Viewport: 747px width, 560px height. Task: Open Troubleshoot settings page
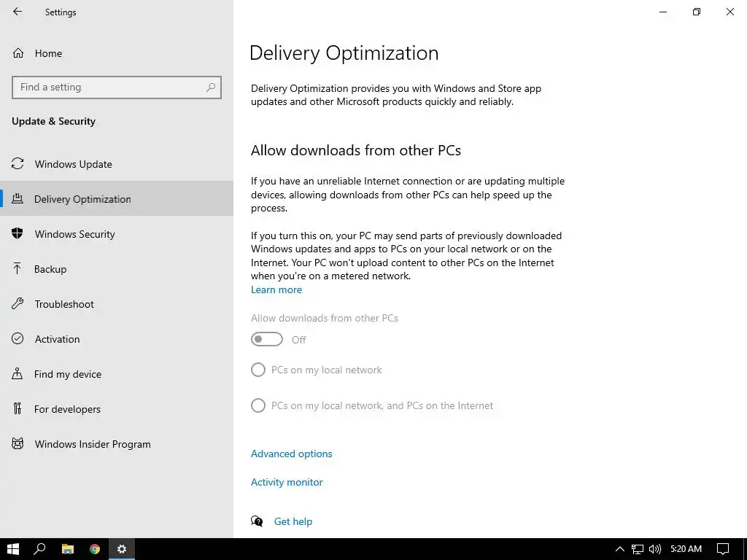pos(117,304)
